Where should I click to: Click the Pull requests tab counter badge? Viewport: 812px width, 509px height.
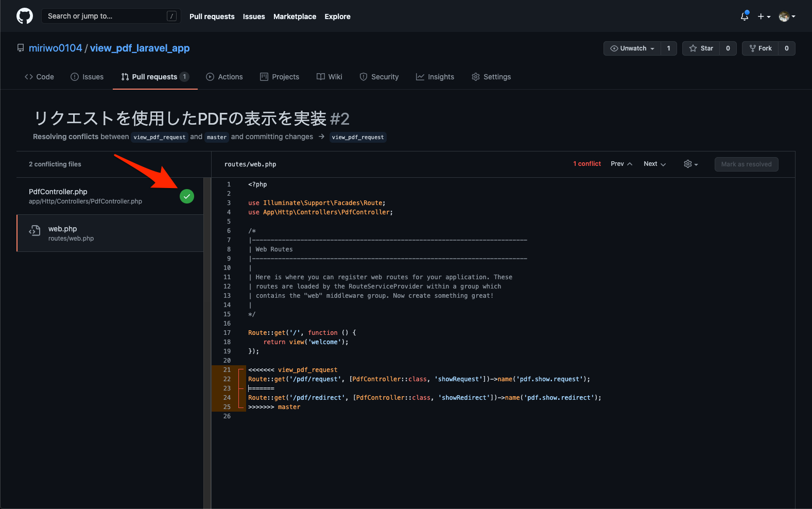(x=184, y=77)
